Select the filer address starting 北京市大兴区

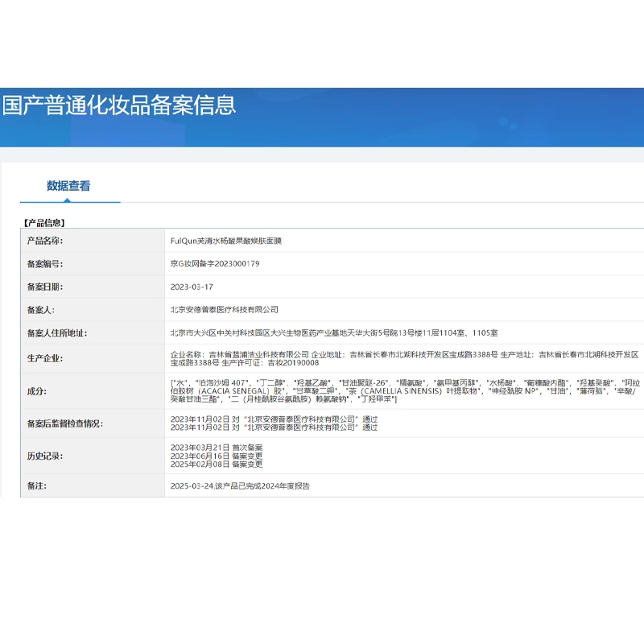(x=334, y=332)
